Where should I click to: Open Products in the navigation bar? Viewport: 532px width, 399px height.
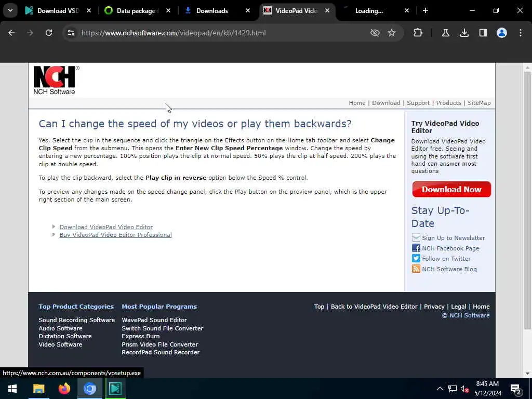pos(448,103)
